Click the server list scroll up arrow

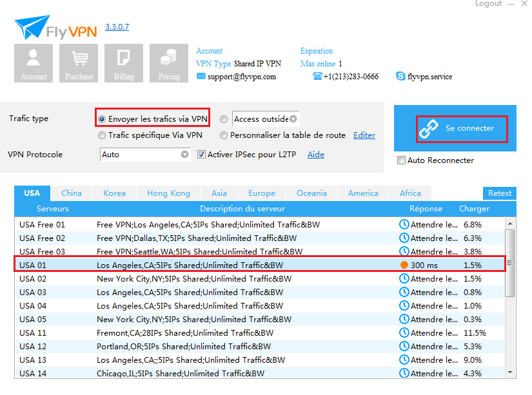(510, 224)
